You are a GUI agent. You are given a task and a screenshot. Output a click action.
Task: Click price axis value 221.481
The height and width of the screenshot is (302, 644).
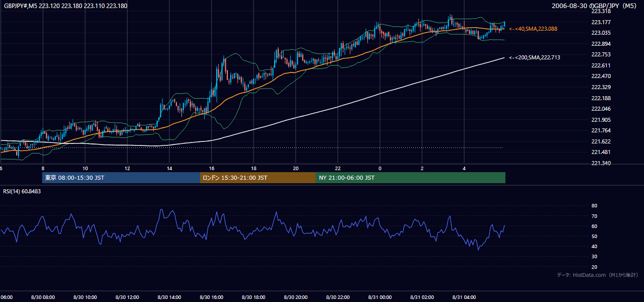pyautogui.click(x=601, y=152)
